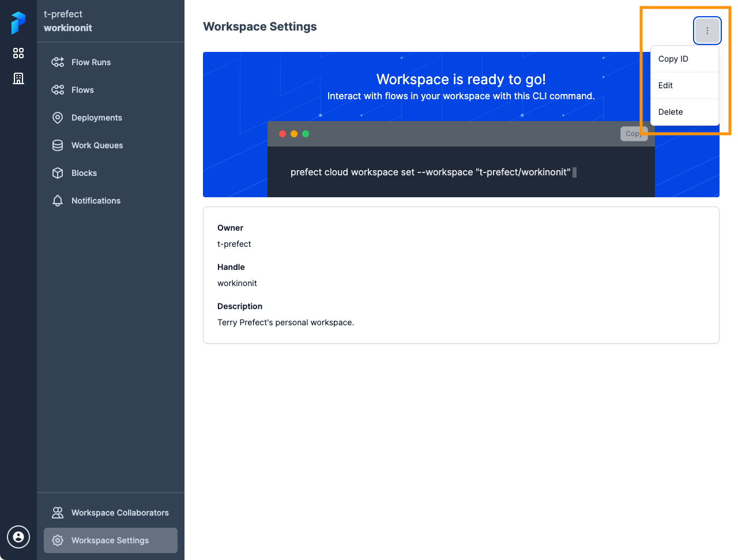Toggle the three-dot kebab menu button
The height and width of the screenshot is (560, 738).
click(707, 31)
